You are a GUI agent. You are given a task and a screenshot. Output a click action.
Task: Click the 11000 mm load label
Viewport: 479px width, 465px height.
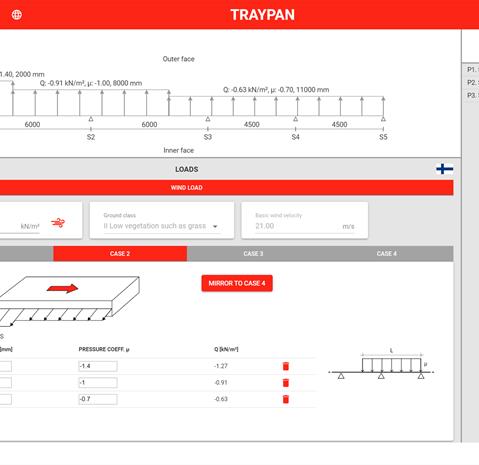pos(276,90)
